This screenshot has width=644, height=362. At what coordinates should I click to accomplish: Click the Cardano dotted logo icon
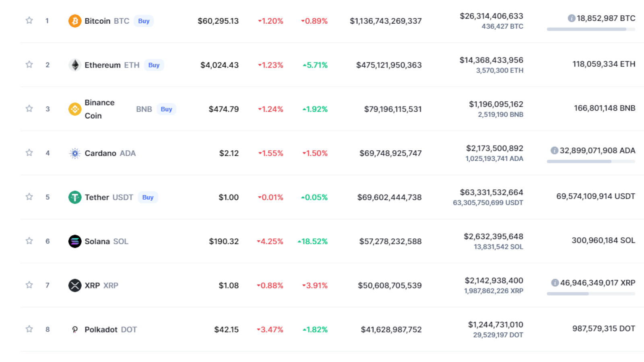[75, 153]
